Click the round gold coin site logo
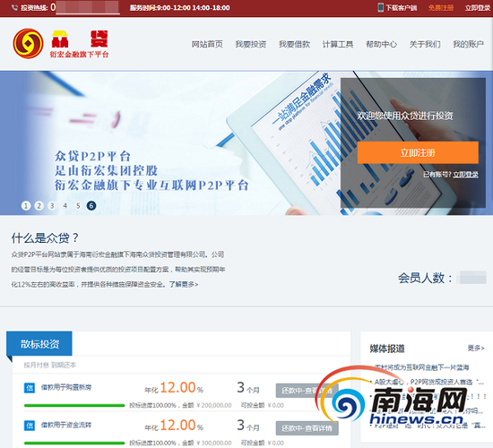The height and width of the screenshot is (448, 493). click(28, 44)
